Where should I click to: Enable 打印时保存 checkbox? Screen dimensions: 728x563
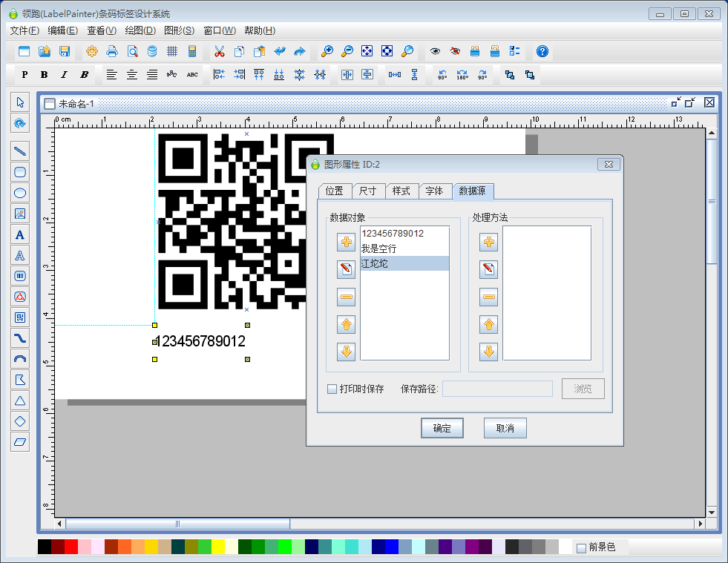point(332,389)
